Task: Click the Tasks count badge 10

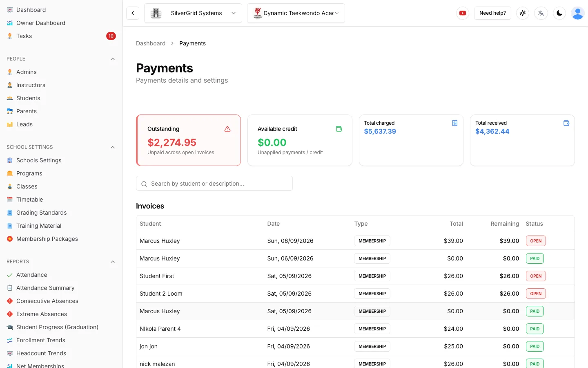Action: [111, 36]
